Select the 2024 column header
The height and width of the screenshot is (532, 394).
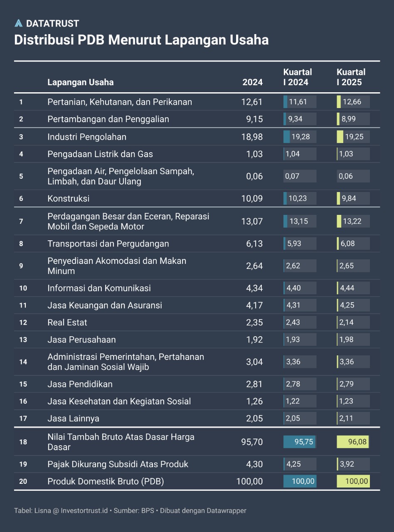coord(252,82)
